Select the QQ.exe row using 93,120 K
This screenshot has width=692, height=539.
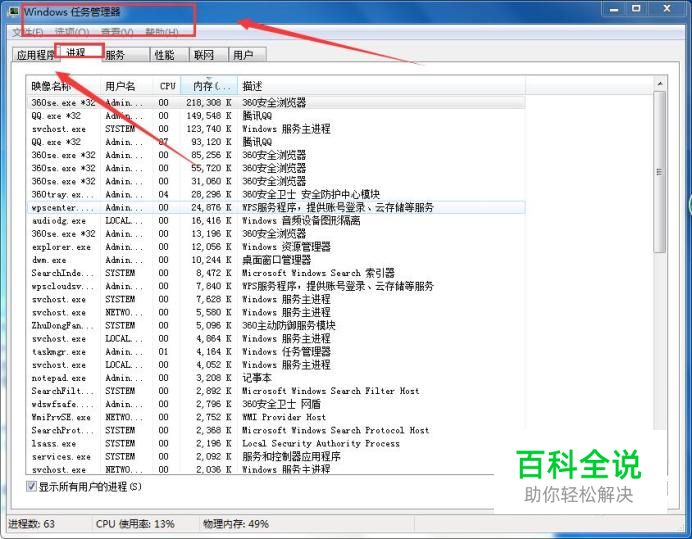[276, 142]
